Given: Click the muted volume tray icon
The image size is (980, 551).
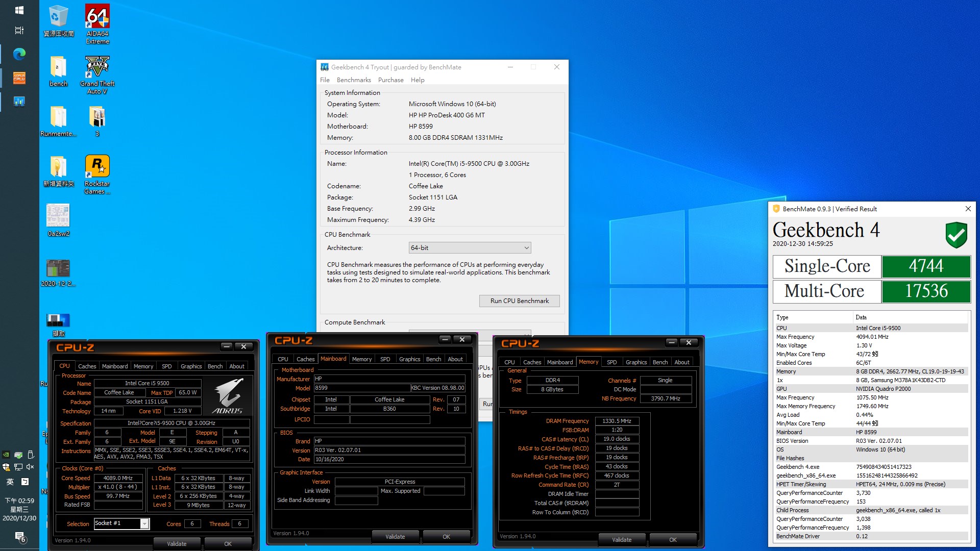Looking at the screenshot, I should tap(30, 467).
